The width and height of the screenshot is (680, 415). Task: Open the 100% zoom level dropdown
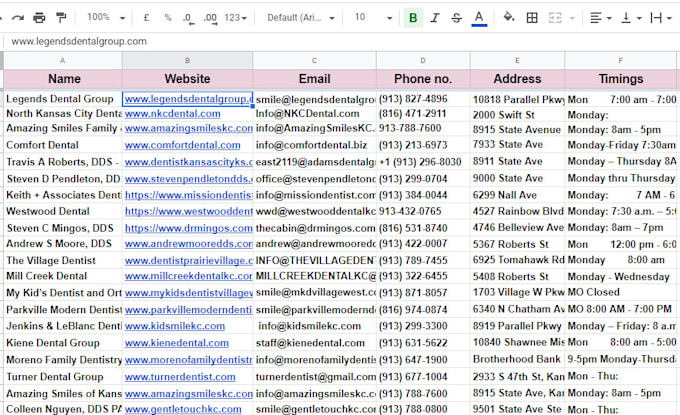[x=106, y=17]
